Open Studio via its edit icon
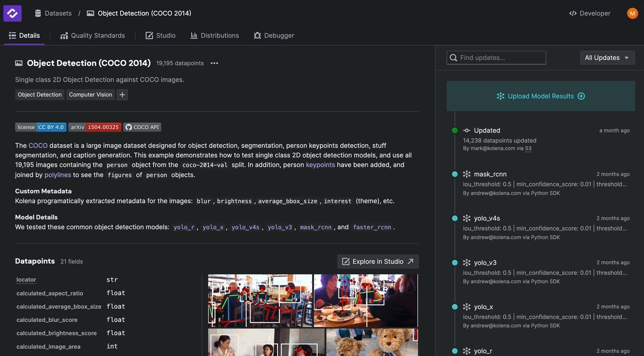The height and width of the screenshot is (356, 644). pyautogui.click(x=149, y=35)
